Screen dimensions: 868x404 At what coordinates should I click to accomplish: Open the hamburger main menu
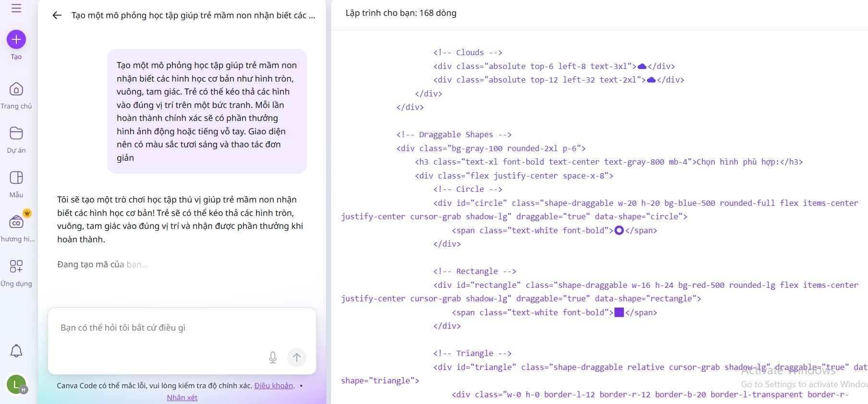pos(16,8)
